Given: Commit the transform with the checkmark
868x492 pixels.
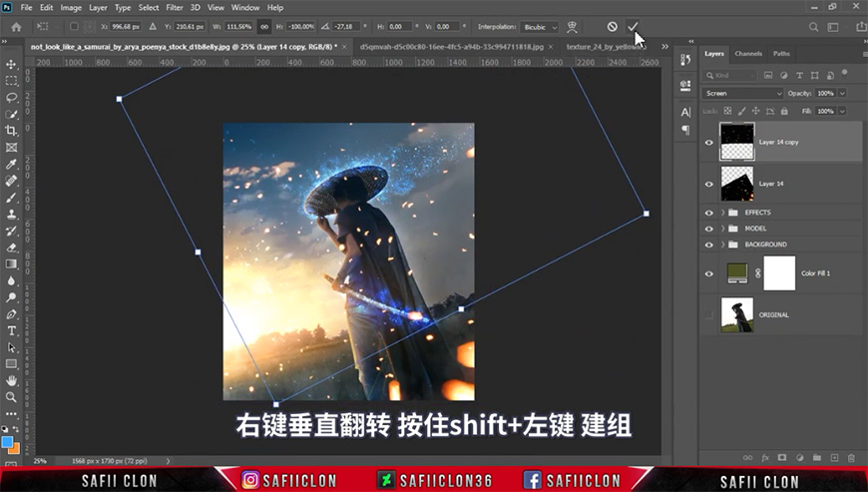Looking at the screenshot, I should coord(633,27).
